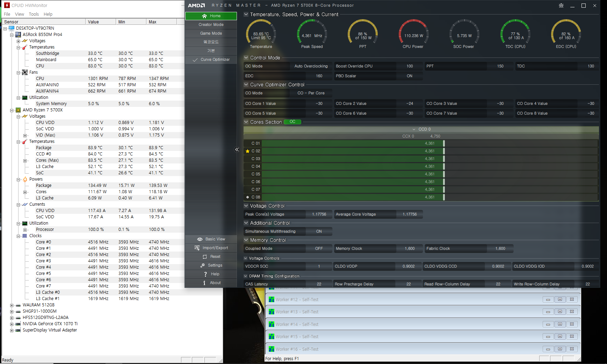Click Worker #12 Self-Test window icon
Screen dimensions: 607x364
(x=272, y=299)
